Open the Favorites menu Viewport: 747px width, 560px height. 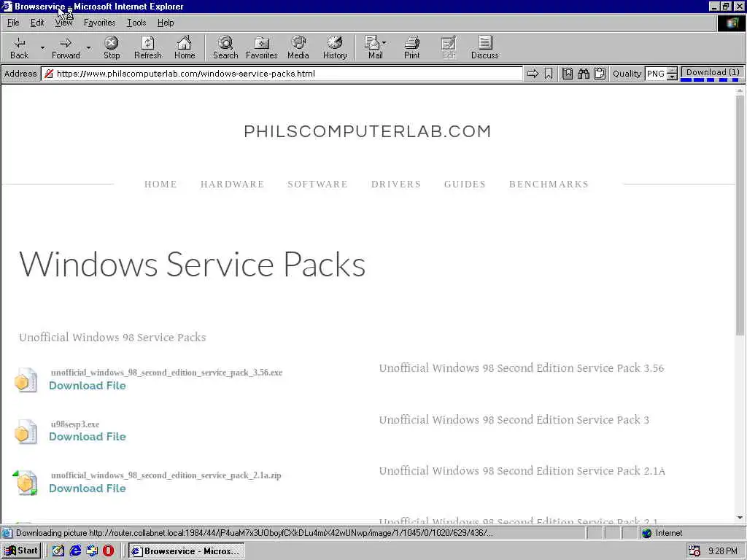99,23
